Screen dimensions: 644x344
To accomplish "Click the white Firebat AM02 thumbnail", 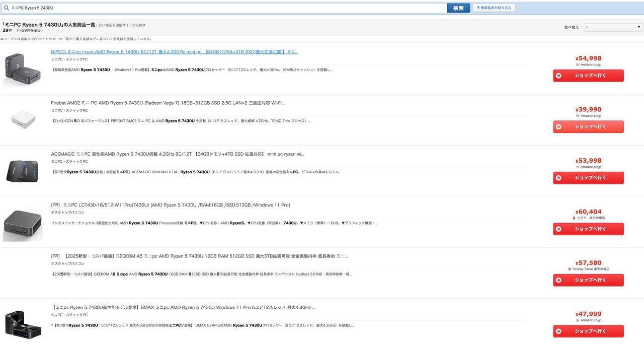I will point(23,119).
